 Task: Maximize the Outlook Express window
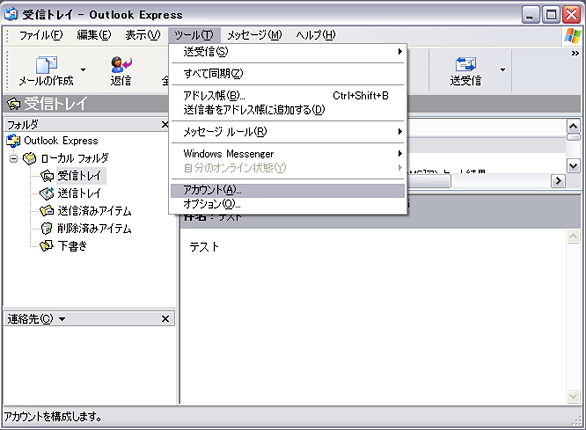tap(551, 15)
